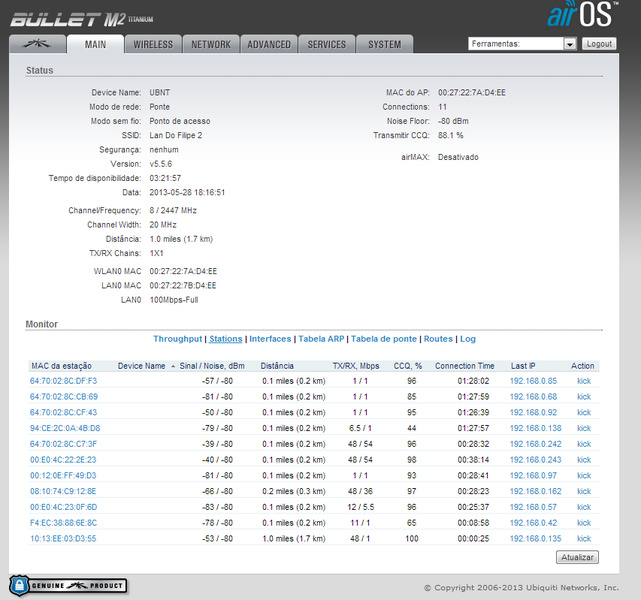
Task: Open the SERVICES tab
Action: coord(327,44)
